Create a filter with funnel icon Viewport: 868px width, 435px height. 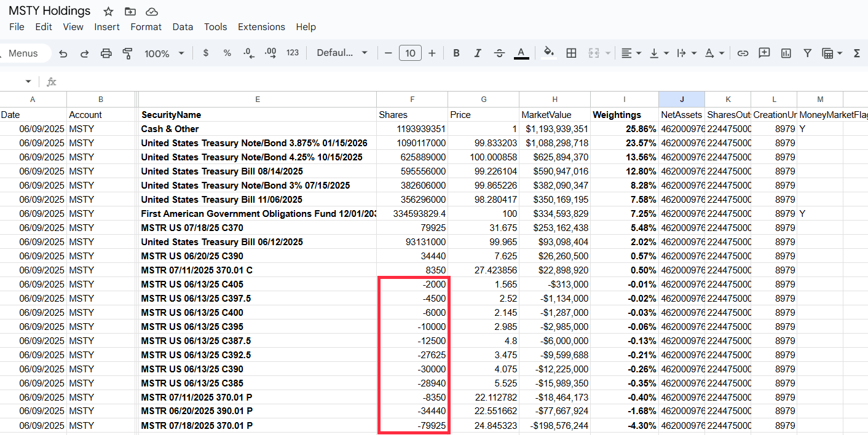pos(807,53)
